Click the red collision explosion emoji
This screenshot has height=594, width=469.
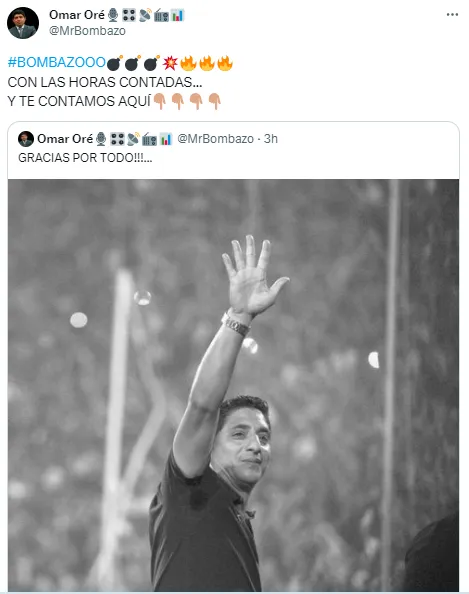coord(170,63)
